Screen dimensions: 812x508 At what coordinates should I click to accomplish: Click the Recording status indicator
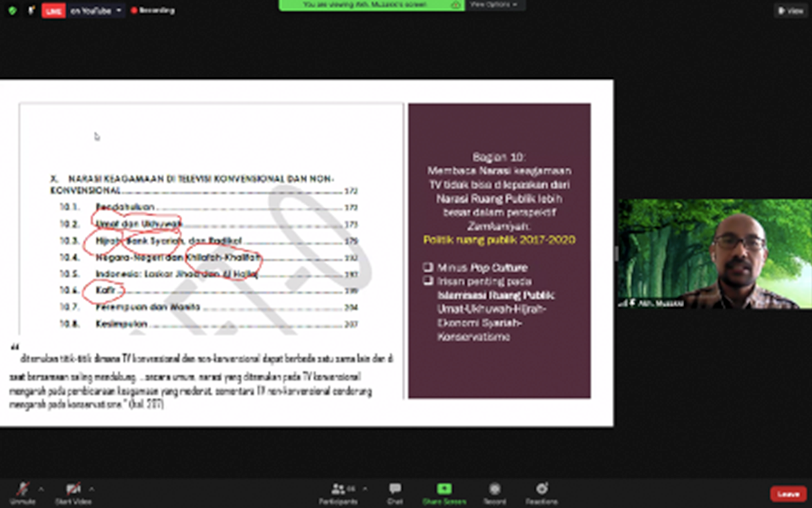pyautogui.click(x=153, y=11)
